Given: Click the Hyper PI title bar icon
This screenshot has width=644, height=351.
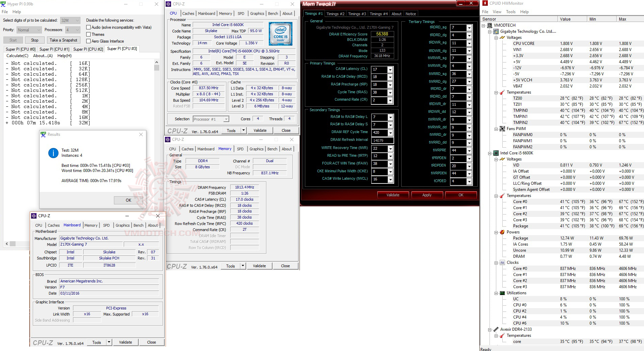Looking at the screenshot, I should point(3,4).
